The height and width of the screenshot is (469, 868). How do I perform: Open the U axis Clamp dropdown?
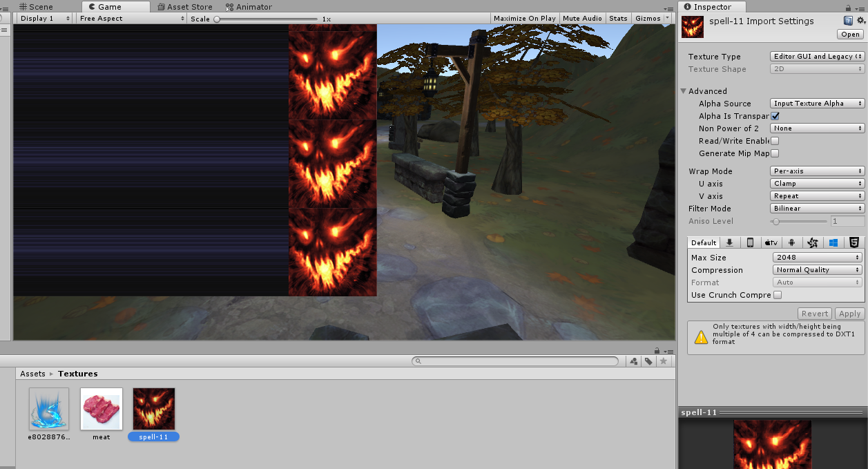pos(818,184)
